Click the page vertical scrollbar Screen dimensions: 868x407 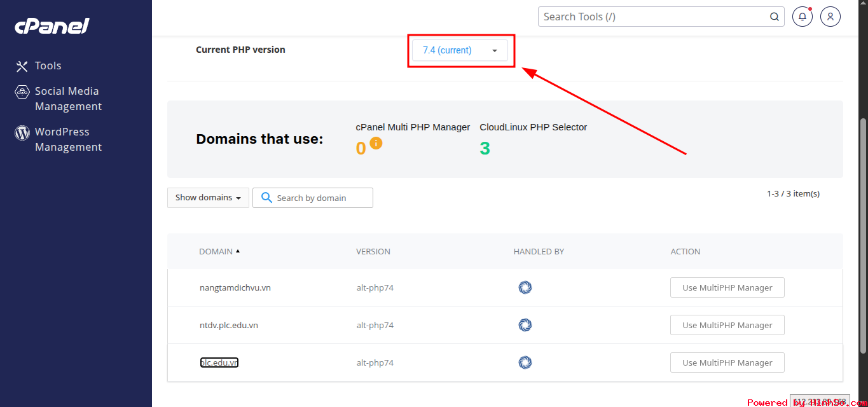tap(863, 235)
